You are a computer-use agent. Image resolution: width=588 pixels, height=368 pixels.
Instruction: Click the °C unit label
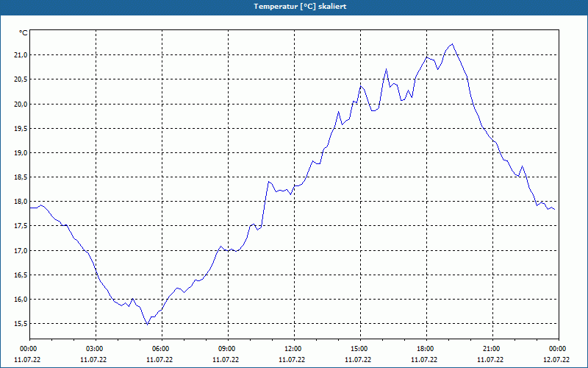(x=24, y=33)
